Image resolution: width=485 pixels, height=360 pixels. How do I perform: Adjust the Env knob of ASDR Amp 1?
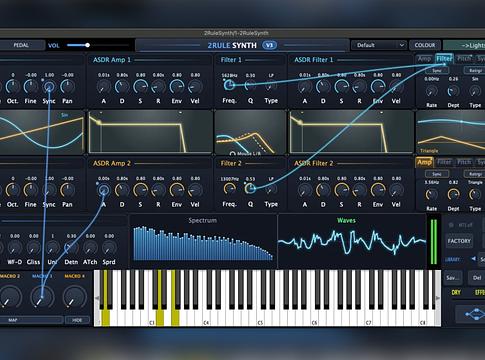coord(176,87)
